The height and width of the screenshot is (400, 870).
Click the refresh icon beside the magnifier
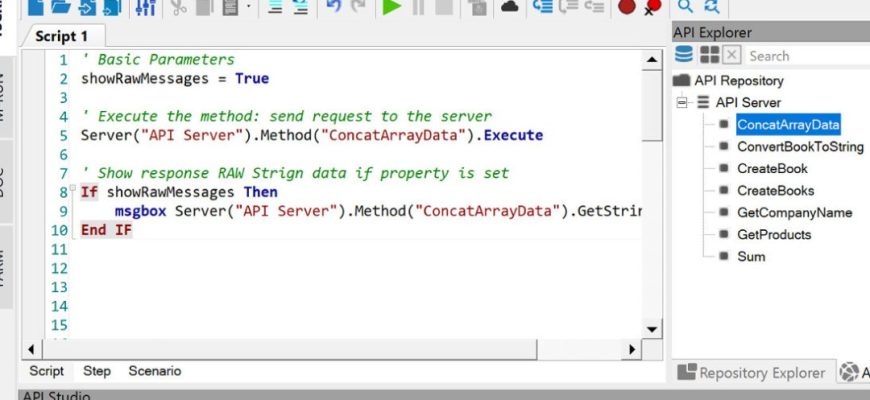click(712, 7)
